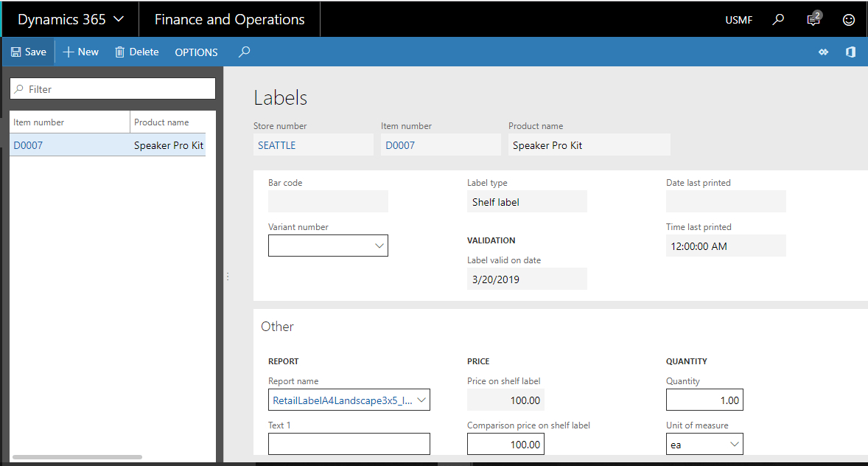Open the action bar search icon
This screenshot has width=868, height=466.
245,52
